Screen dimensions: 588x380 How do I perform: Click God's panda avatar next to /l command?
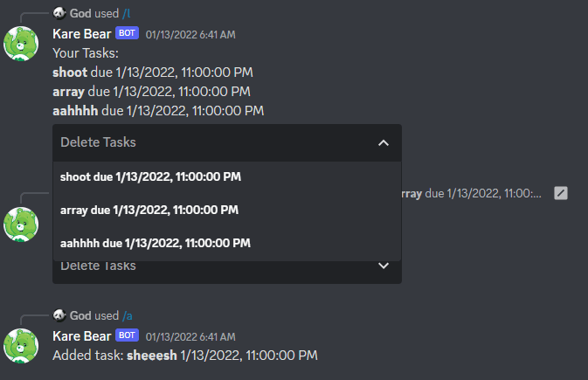pos(59,13)
